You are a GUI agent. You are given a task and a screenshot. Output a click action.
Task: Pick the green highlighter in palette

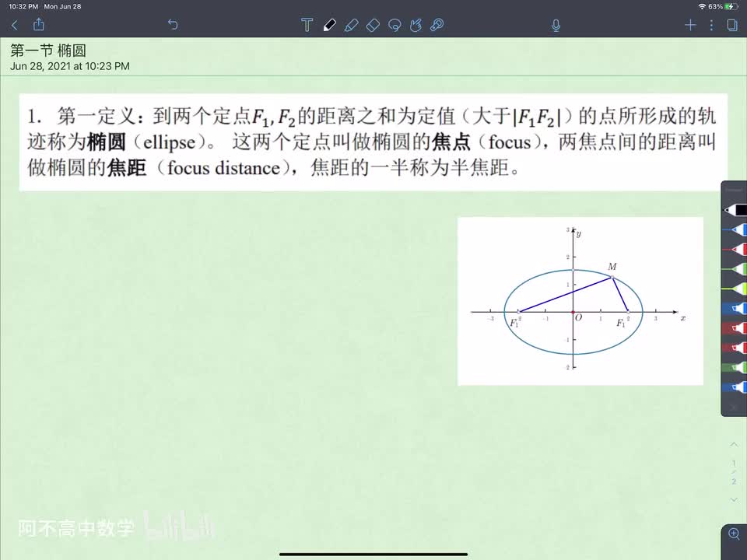tap(735, 367)
